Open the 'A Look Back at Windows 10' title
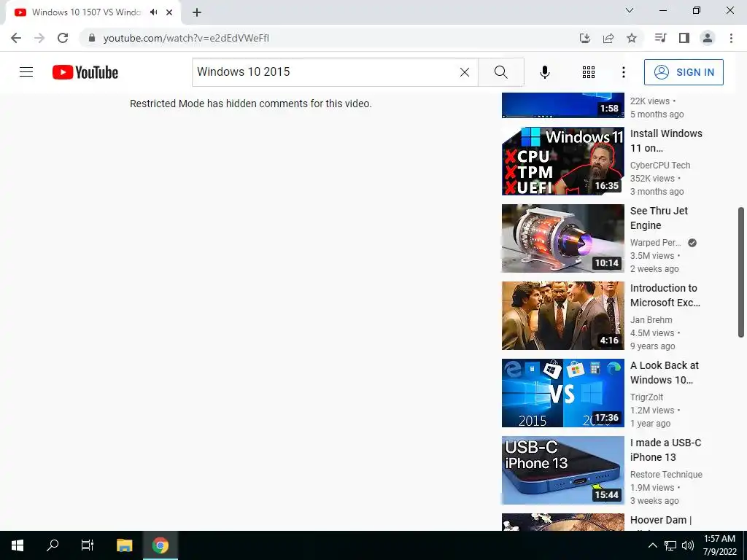Image resolution: width=747 pixels, height=560 pixels. (664, 373)
